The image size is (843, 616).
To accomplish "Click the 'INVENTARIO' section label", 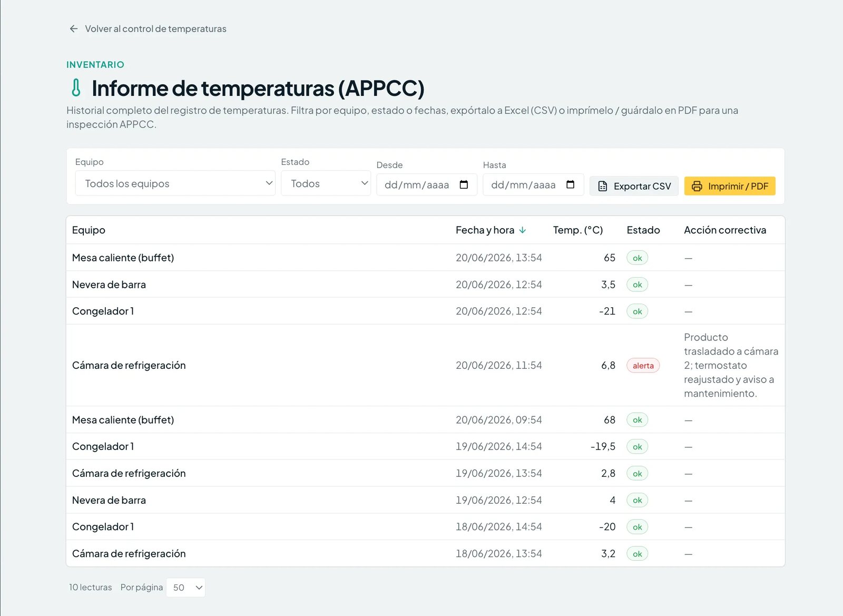I will (95, 65).
